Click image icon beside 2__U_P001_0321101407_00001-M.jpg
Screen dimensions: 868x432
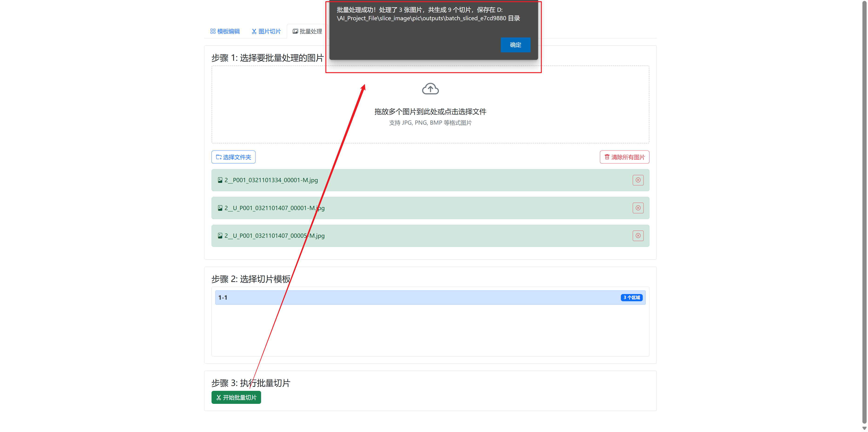pos(220,208)
